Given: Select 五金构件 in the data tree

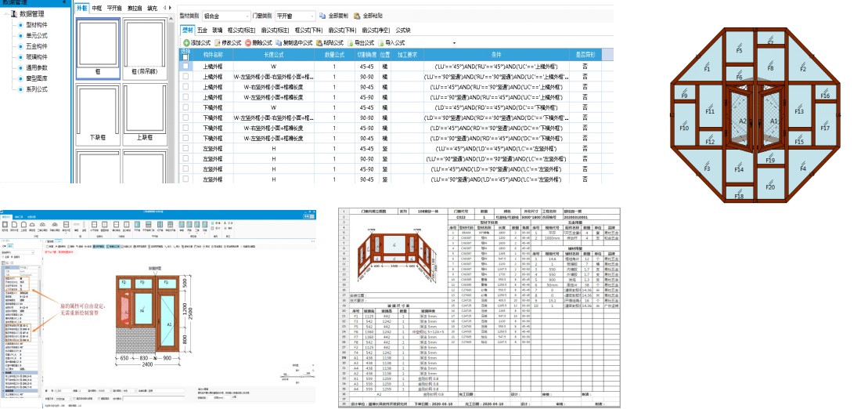Looking at the screenshot, I should pyautogui.click(x=37, y=46).
